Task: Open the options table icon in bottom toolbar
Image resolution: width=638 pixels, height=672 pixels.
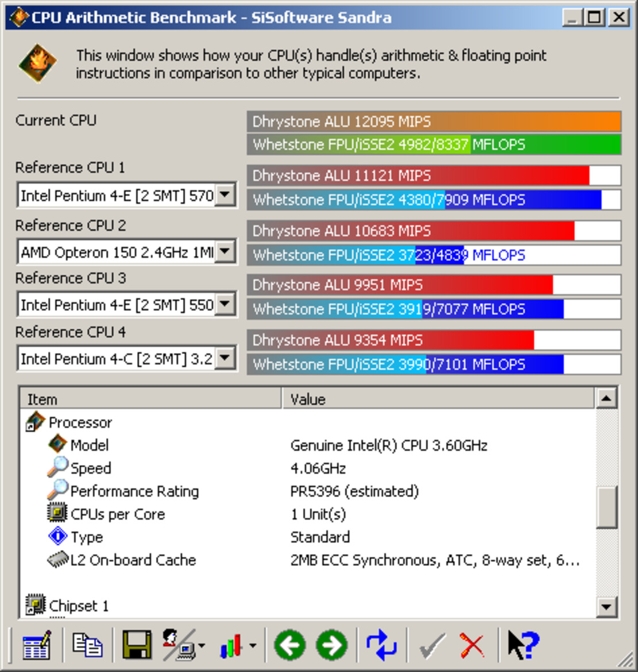Action: (36, 645)
